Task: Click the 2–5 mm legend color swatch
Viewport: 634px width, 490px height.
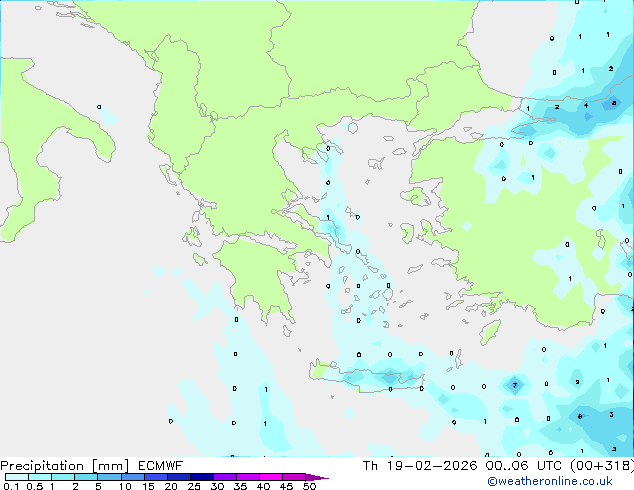Action: coord(86,477)
